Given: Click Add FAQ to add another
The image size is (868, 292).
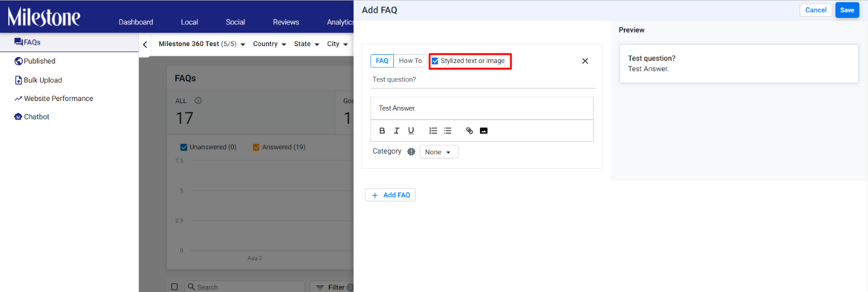Looking at the screenshot, I should point(390,195).
